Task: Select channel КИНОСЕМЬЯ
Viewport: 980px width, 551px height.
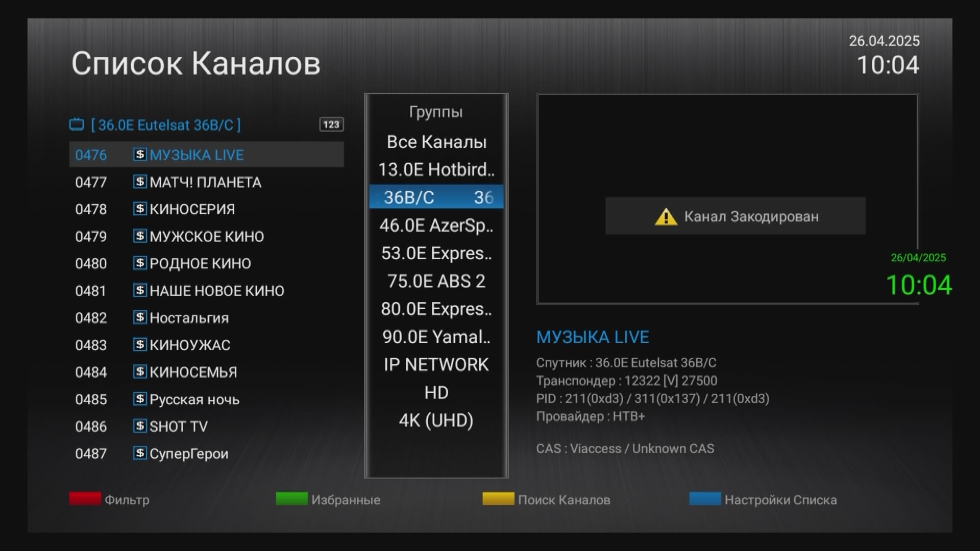Action: [206, 372]
